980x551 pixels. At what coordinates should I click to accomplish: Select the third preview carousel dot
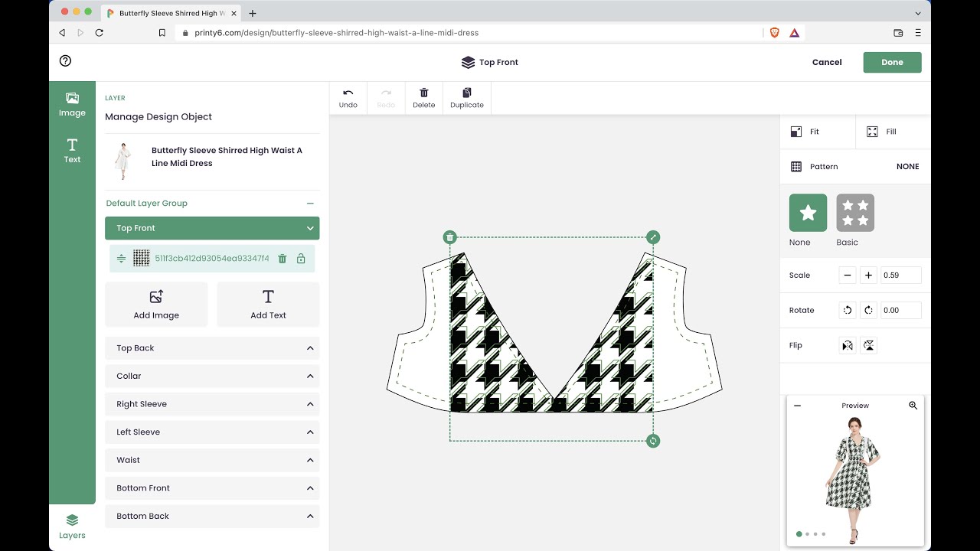815,534
